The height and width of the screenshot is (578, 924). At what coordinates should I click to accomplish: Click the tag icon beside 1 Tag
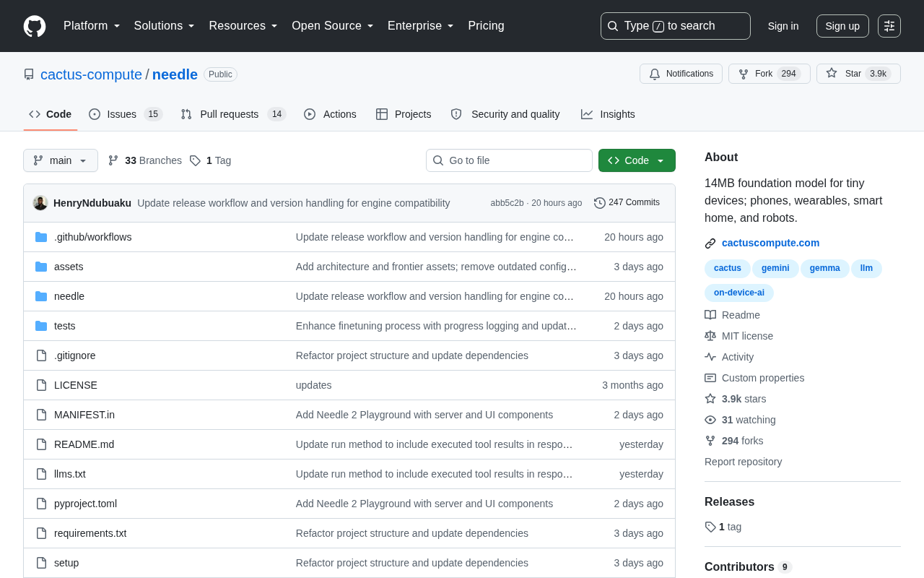coord(195,160)
